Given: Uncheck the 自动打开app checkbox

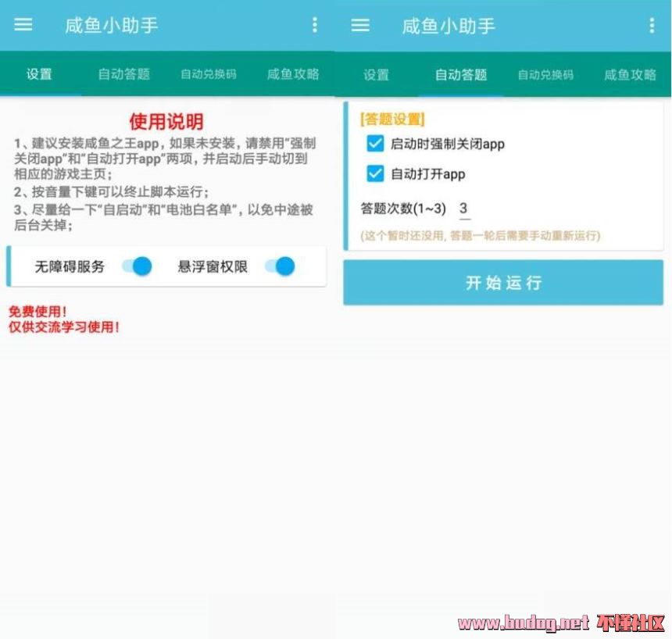Looking at the screenshot, I should pyautogui.click(x=375, y=173).
